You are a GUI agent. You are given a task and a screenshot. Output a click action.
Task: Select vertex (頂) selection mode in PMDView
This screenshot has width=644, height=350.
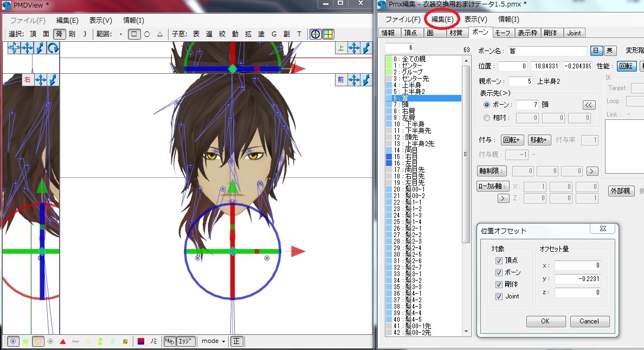(33, 34)
